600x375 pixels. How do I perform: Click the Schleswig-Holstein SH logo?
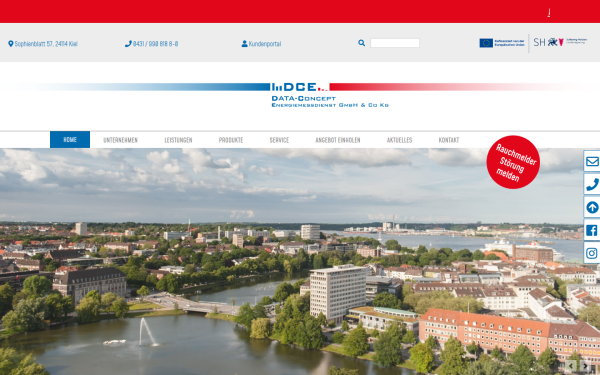pyautogui.click(x=560, y=42)
